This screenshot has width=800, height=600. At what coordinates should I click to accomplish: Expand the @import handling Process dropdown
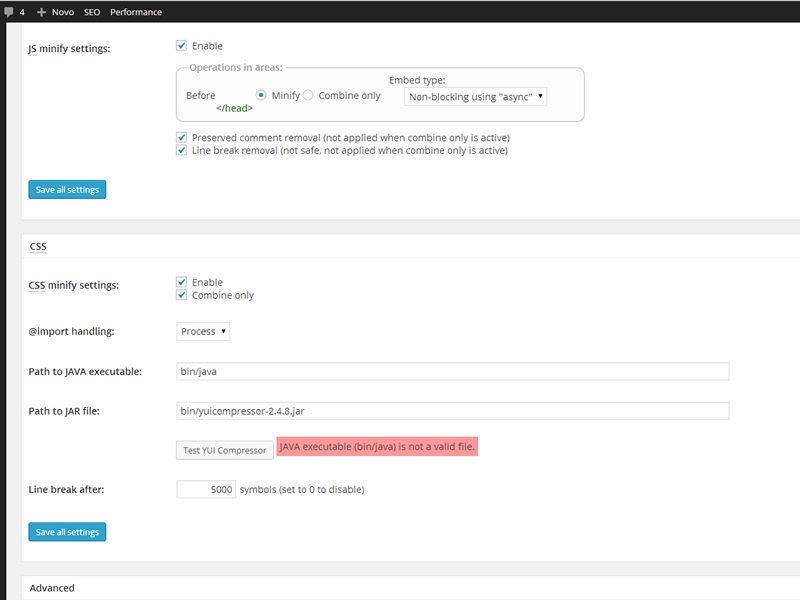point(204,331)
